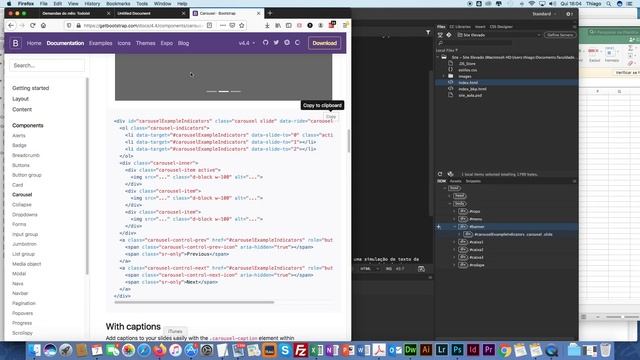The height and width of the screenshot is (360, 640).
Task: Open Photoshop from the dock
Action: point(457,350)
